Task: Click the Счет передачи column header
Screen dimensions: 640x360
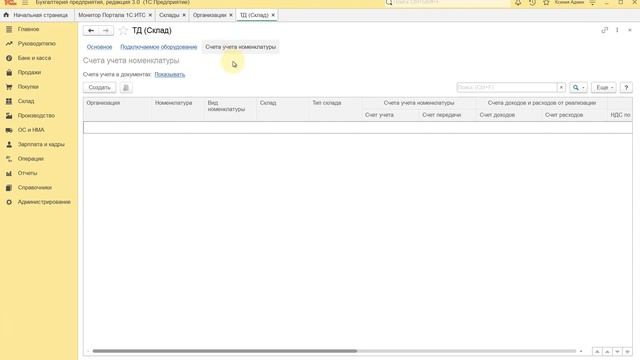Action: (448, 115)
